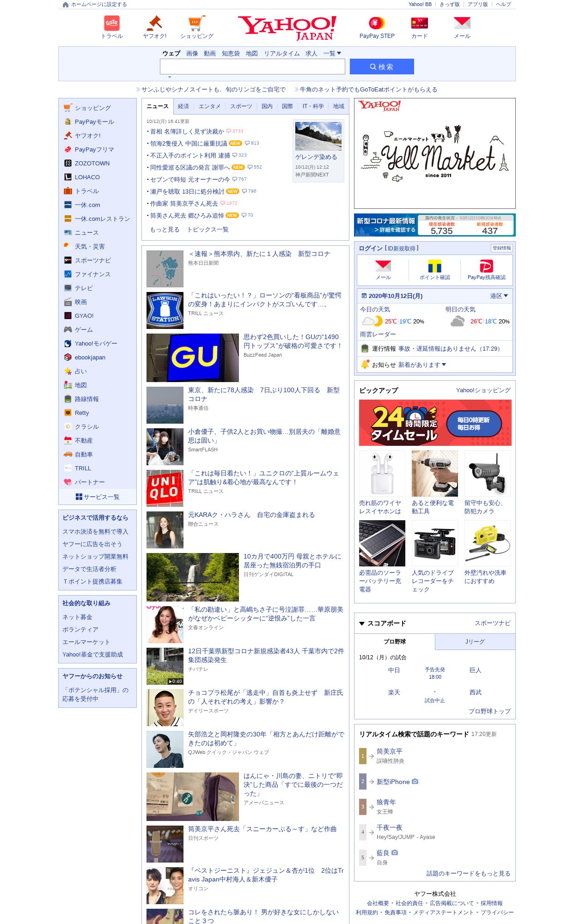Open the wireless earphones product image
This screenshot has height=924, width=574.
point(382,474)
